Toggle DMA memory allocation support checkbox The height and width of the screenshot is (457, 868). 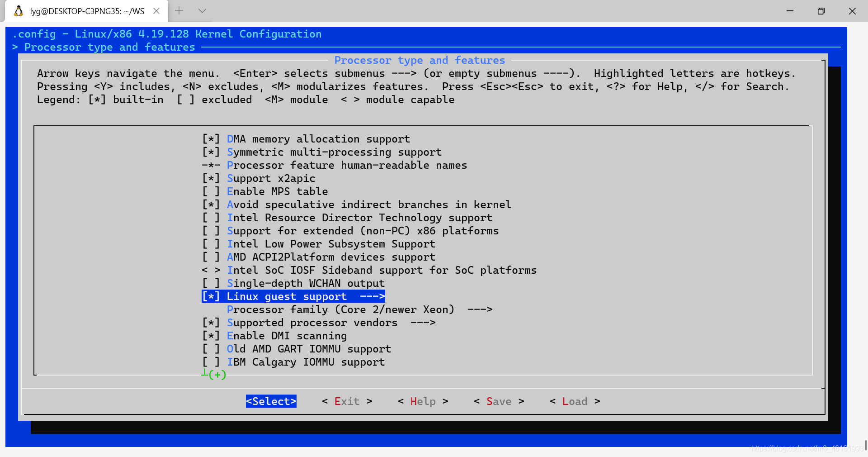pyautogui.click(x=211, y=139)
